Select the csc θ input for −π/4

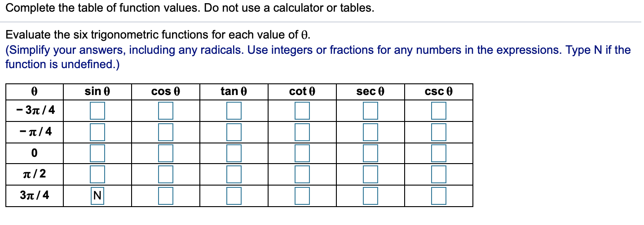(x=439, y=132)
